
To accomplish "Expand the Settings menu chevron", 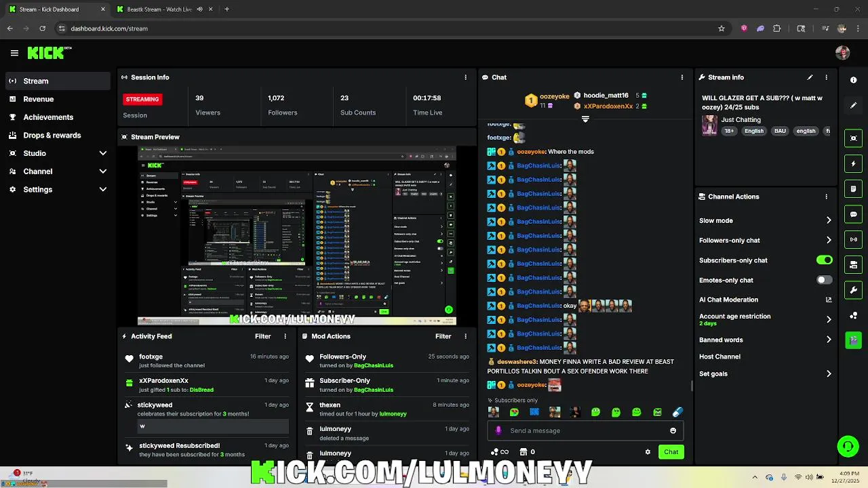I will (x=103, y=190).
